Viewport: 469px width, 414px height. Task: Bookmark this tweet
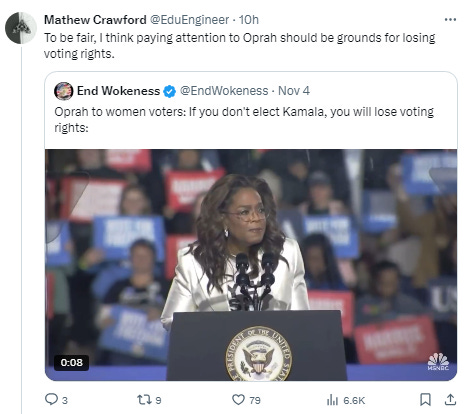pyautogui.click(x=425, y=399)
